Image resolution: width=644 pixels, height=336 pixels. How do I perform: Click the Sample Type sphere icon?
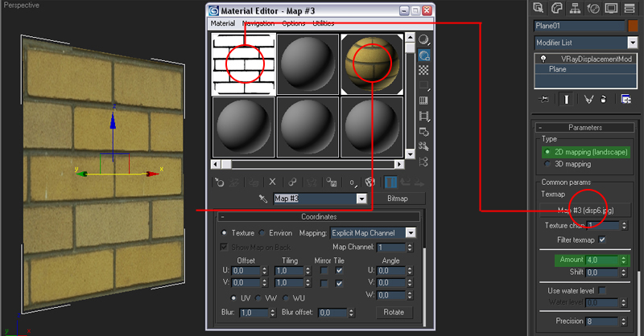coord(424,39)
